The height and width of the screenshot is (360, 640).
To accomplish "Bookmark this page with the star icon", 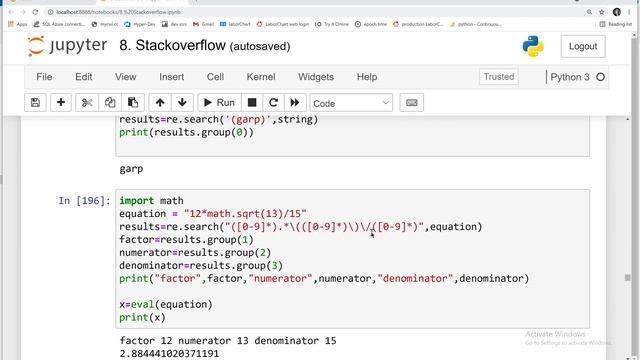I will (x=602, y=12).
